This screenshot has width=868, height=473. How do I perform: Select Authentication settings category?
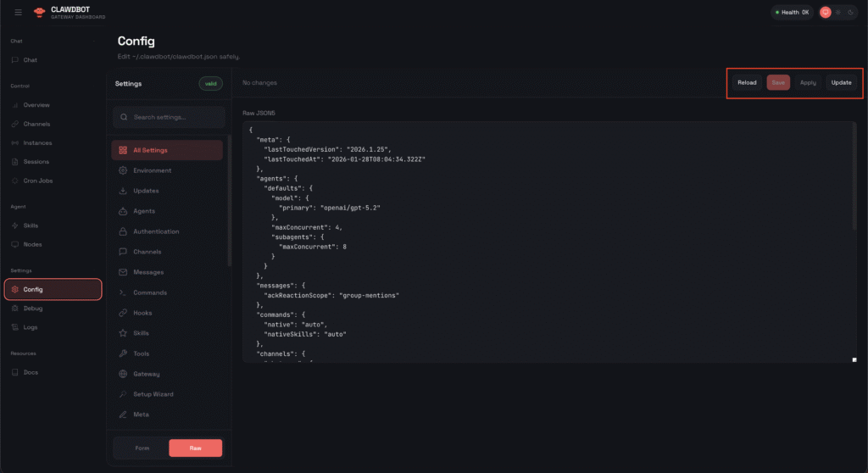156,231
